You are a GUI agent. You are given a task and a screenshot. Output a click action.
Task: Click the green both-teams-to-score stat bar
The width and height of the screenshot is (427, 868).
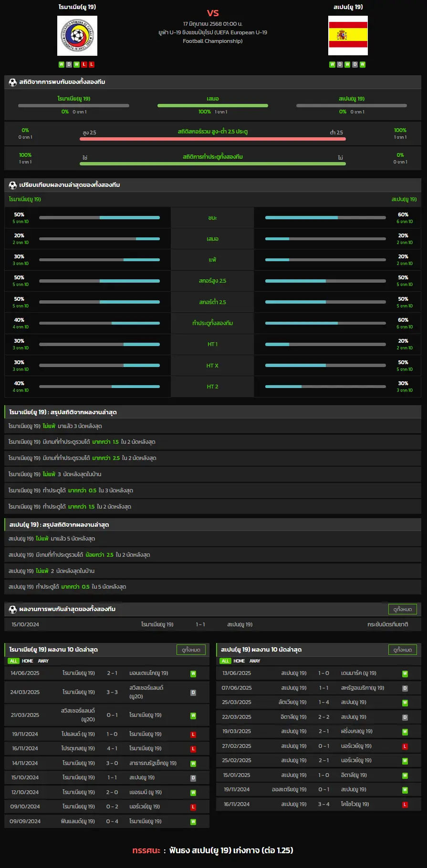(x=213, y=163)
